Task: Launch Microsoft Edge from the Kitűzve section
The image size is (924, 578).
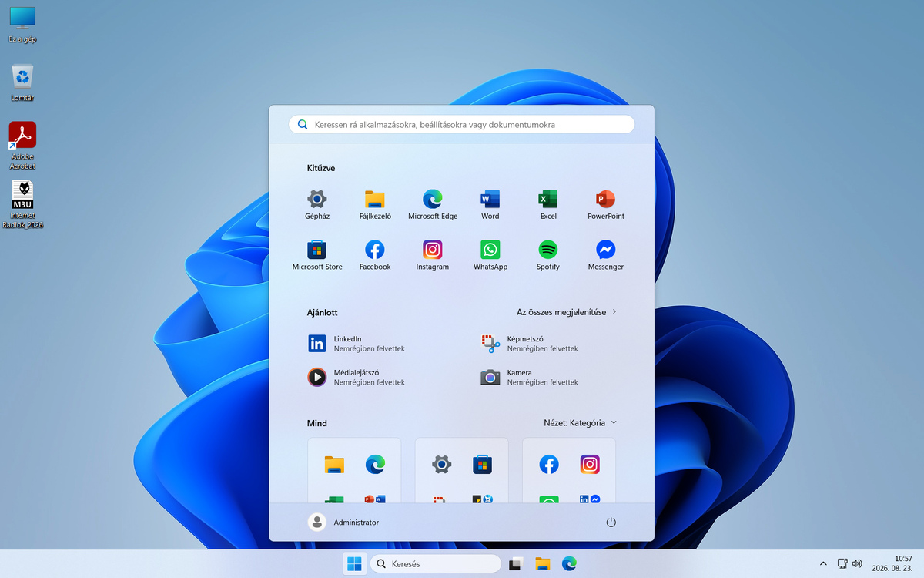Action: coord(433,205)
